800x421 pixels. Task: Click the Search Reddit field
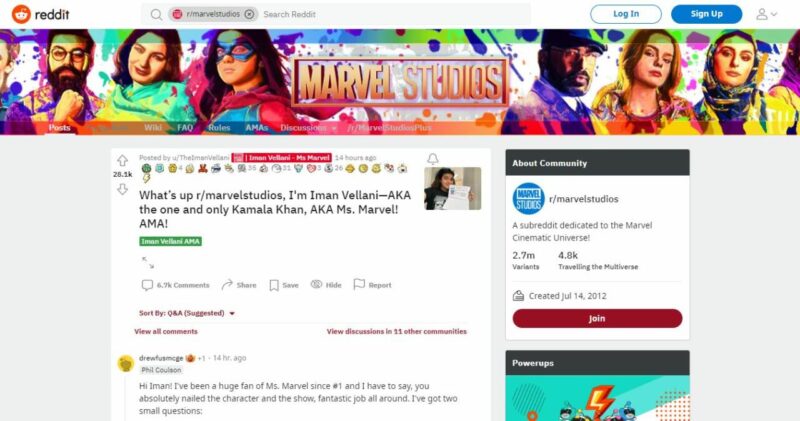click(395, 14)
